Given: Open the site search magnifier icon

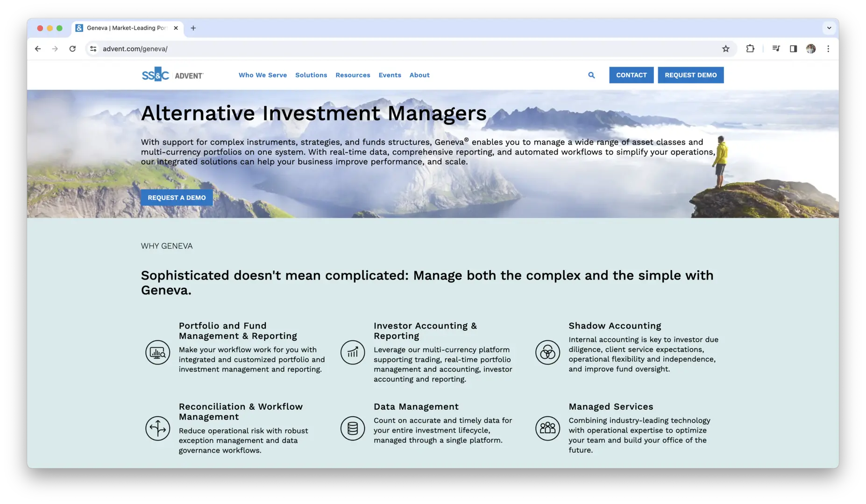Looking at the screenshot, I should 591,75.
